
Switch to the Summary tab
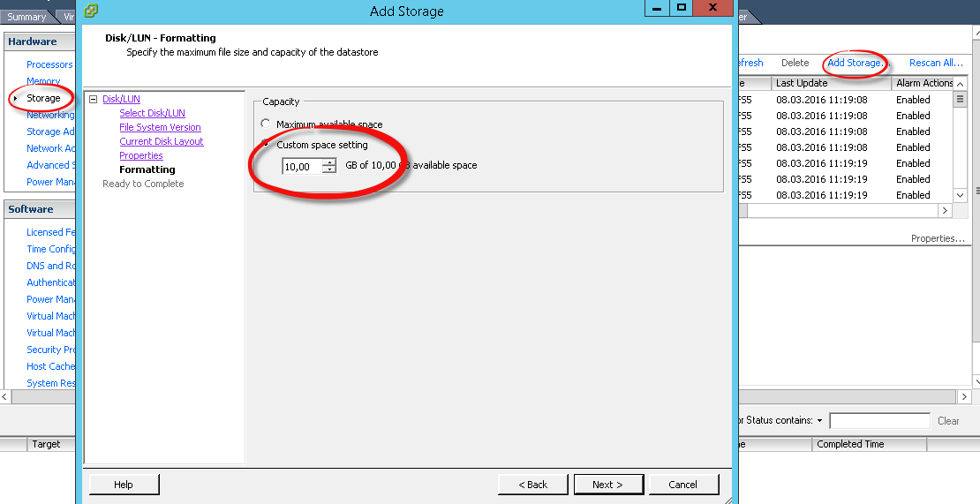click(26, 17)
